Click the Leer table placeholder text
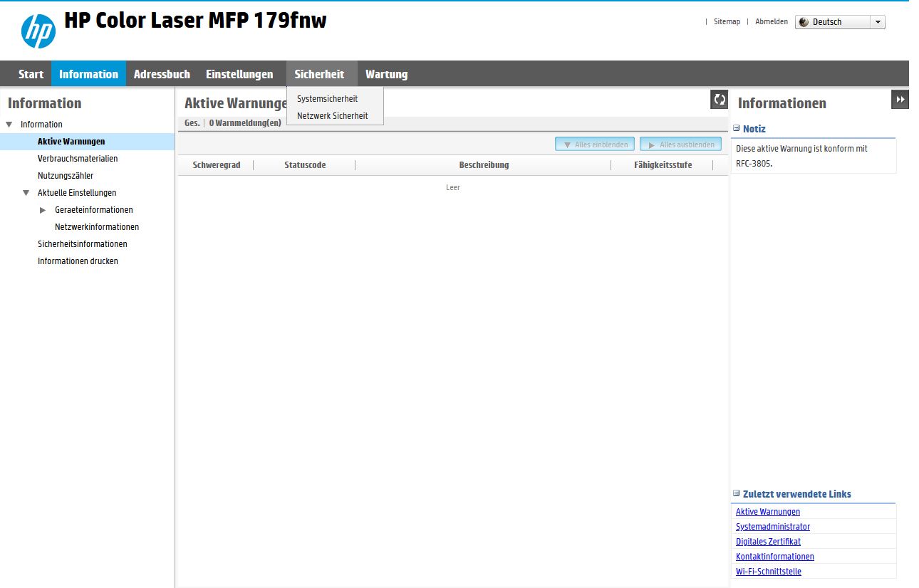This screenshot has height=588, width=919. tap(453, 188)
